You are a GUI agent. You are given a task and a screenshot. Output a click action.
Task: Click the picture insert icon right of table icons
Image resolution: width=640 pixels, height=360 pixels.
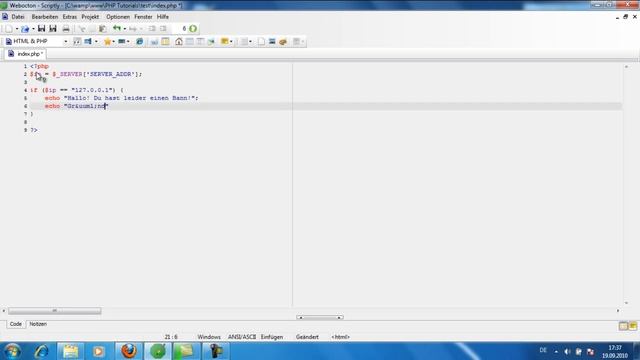click(x=211, y=41)
